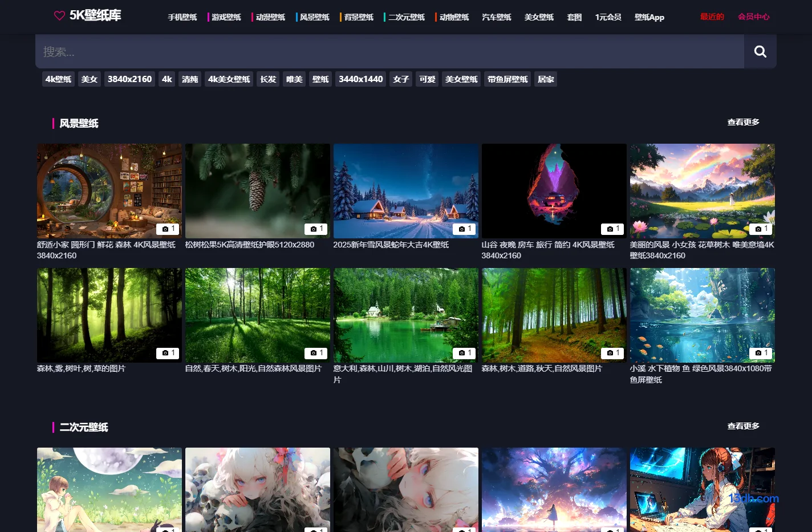Click camera count badge on 舒适小家 thumbnail
Viewport: 812px width, 532px height.
click(x=168, y=229)
